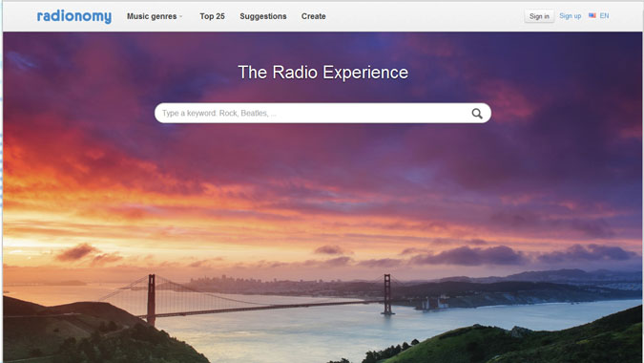Click the magnifying glass search icon

477,114
